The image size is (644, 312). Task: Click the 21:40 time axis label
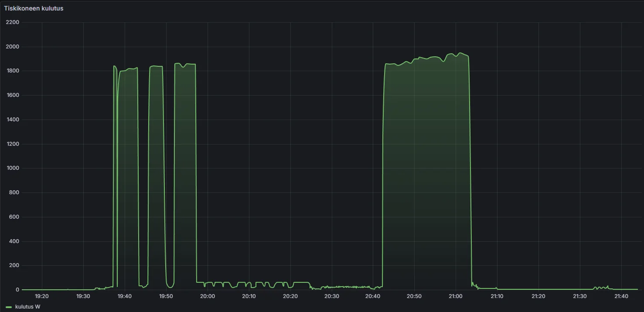[621, 296]
